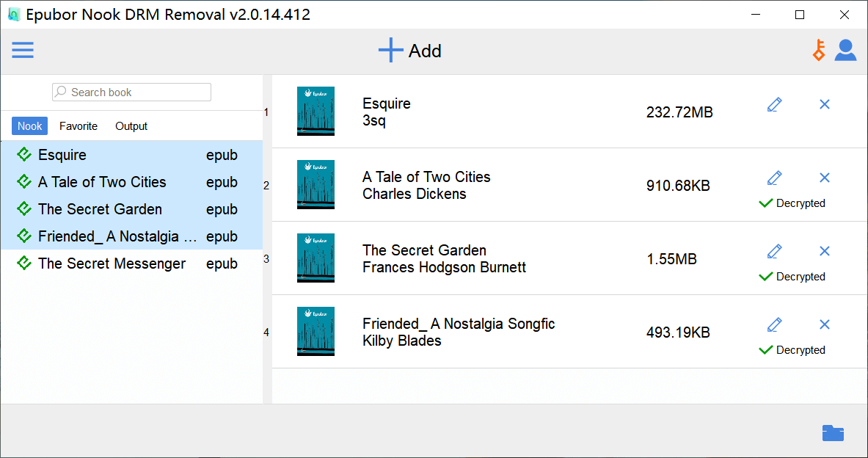This screenshot has height=458, width=868.
Task: Click Nook icon beside The Secret Messenger
Action: (x=23, y=263)
